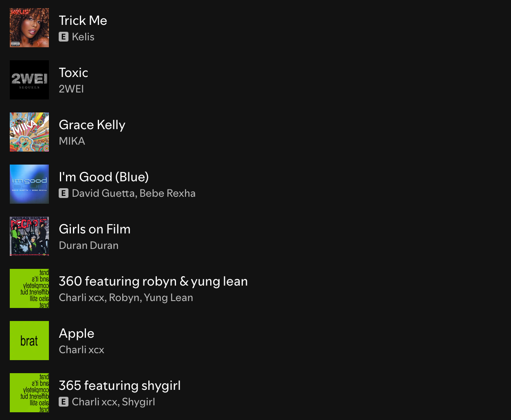
Task: Open the Yung Lean artist link
Action: pos(168,297)
